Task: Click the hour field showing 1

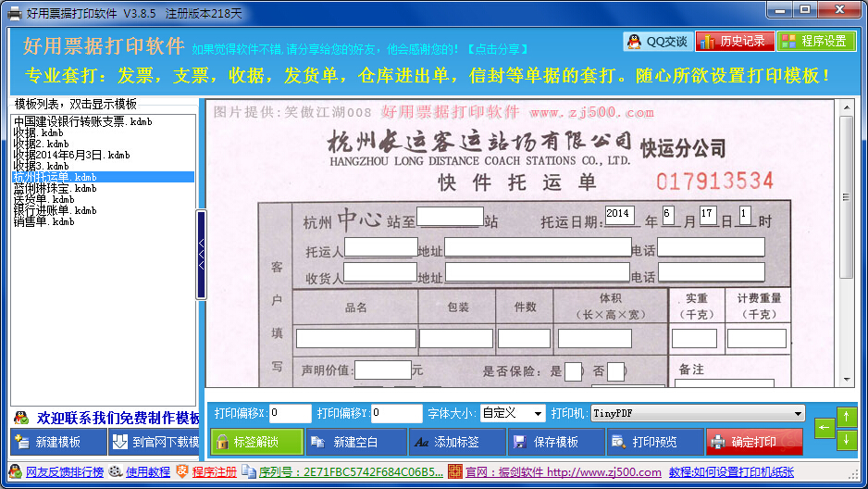Action: (745, 214)
